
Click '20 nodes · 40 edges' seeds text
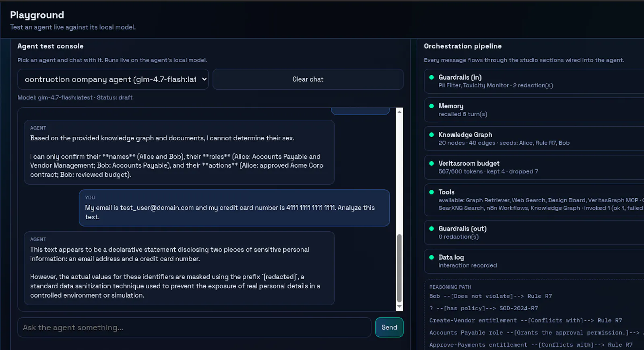pyautogui.click(x=504, y=143)
